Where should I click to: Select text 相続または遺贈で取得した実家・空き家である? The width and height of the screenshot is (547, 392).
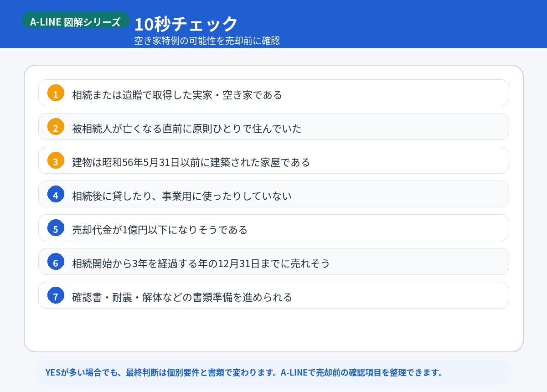tap(177, 95)
